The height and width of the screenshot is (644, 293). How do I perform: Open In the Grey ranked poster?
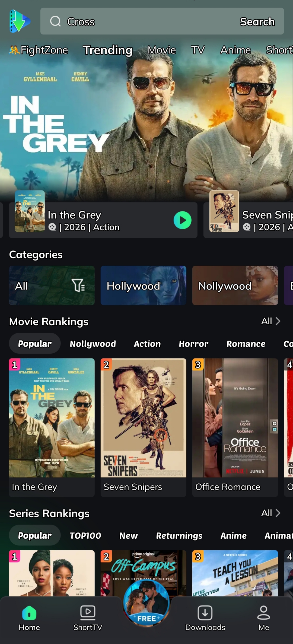[x=52, y=418]
